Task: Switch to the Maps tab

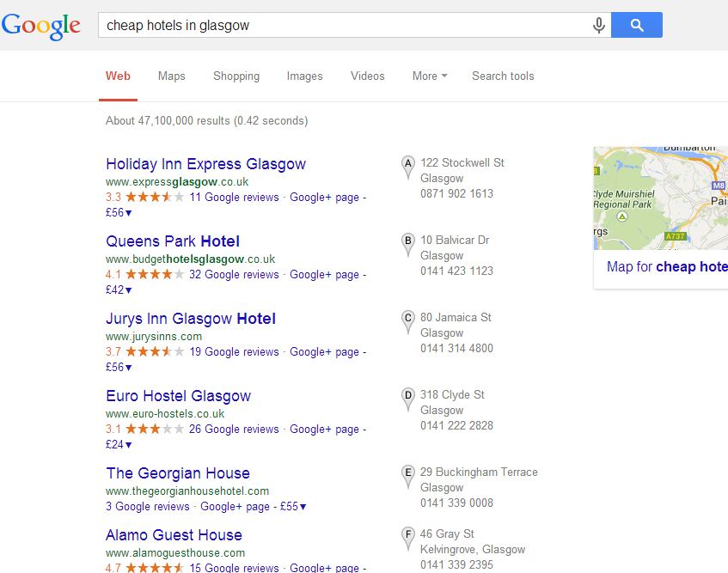Action: point(171,76)
